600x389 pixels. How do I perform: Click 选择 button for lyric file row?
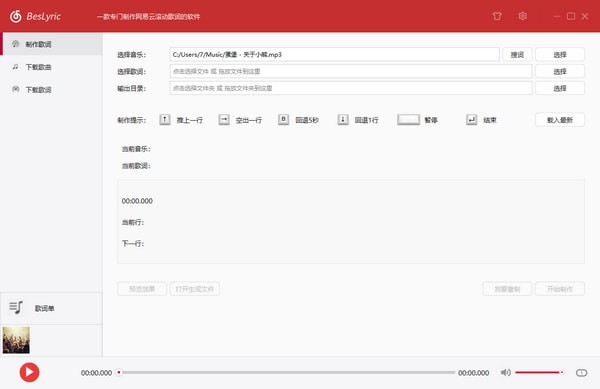click(x=560, y=72)
